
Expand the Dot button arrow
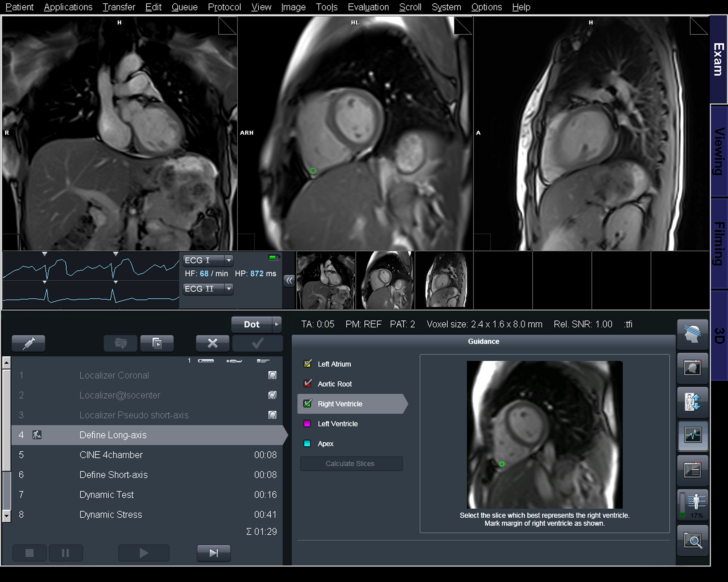(x=277, y=324)
